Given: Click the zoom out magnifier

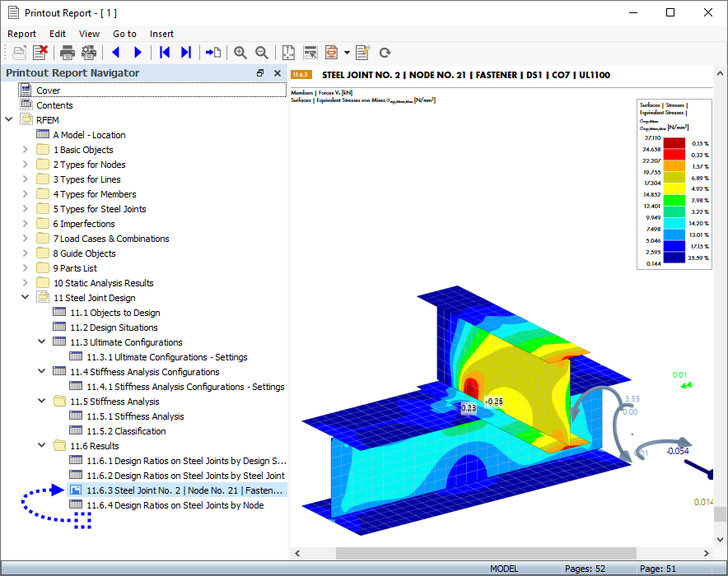Looking at the screenshot, I should (x=262, y=53).
